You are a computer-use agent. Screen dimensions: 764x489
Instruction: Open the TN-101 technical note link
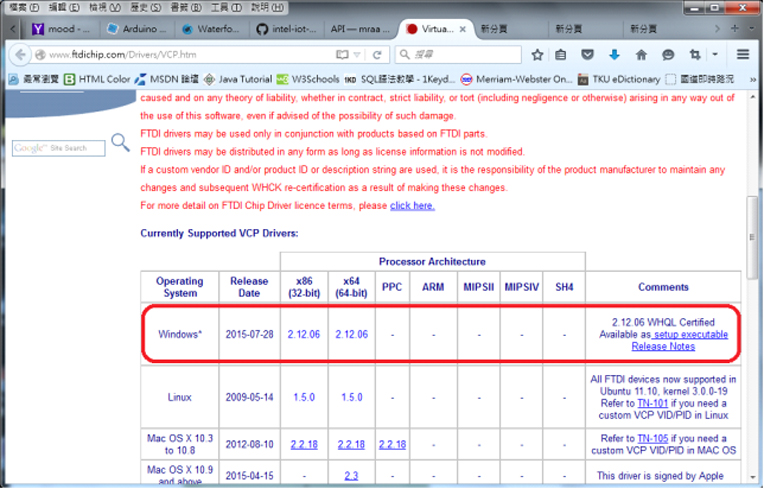(x=652, y=404)
